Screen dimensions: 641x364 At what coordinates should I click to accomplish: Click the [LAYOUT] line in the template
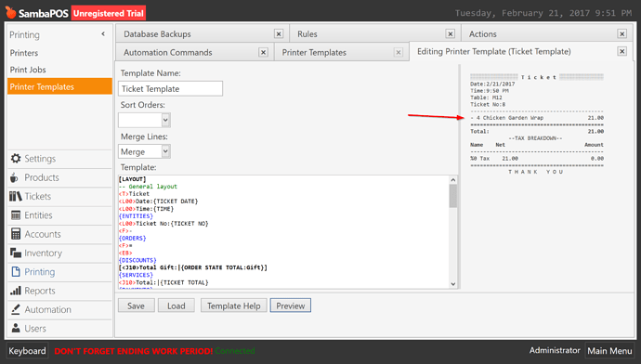pyautogui.click(x=133, y=179)
